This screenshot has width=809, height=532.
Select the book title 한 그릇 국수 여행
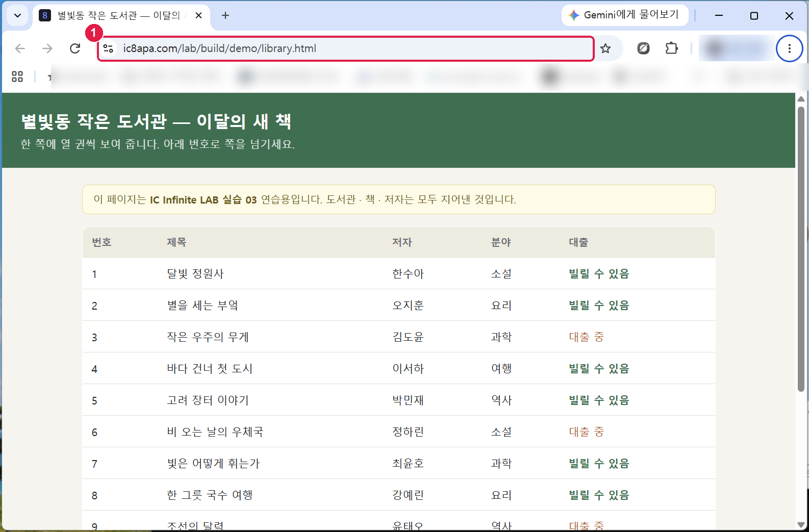(210, 495)
